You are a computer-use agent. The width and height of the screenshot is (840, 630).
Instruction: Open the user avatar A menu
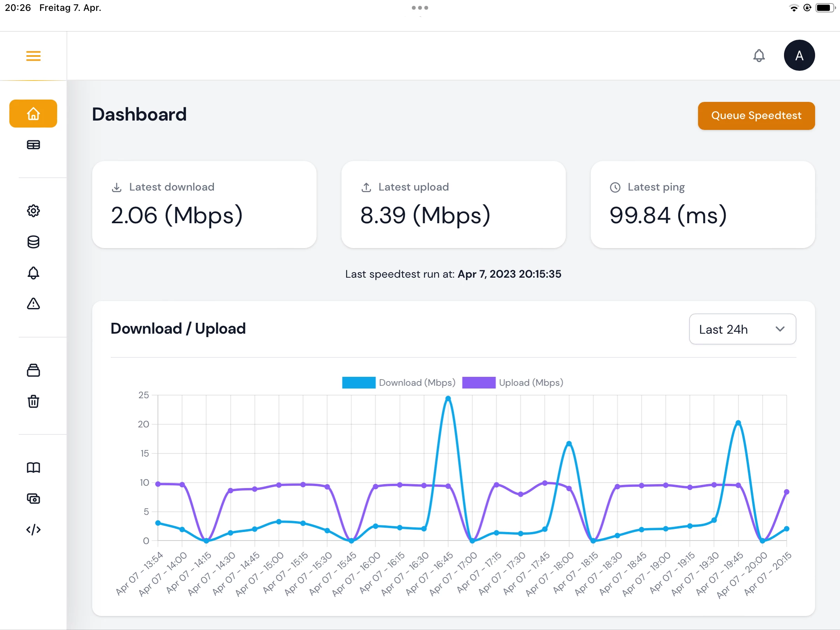point(799,56)
